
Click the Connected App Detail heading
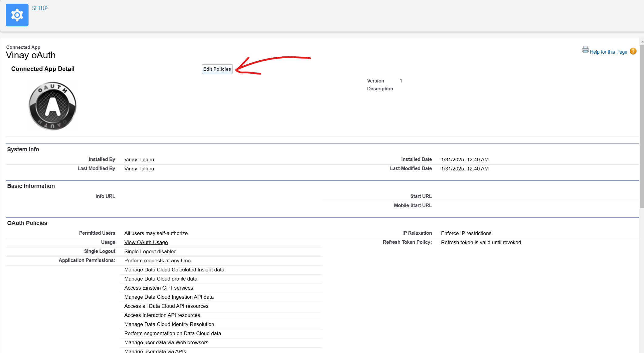click(43, 69)
